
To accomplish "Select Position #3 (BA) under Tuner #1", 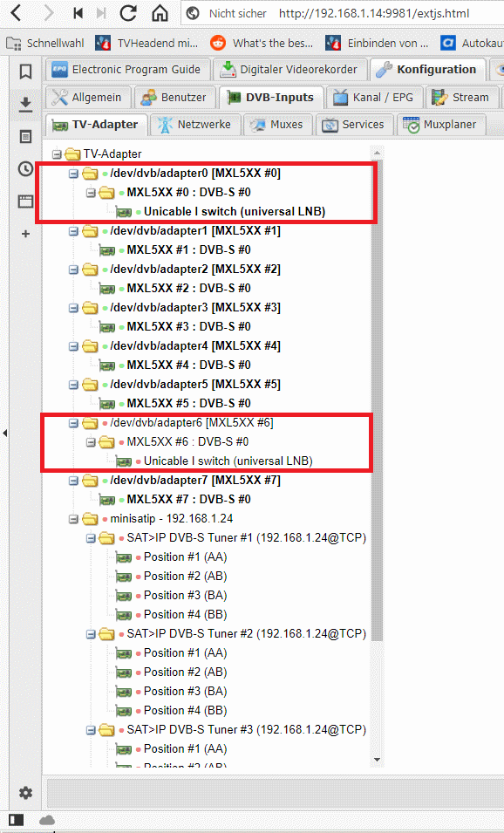I will [x=186, y=596].
